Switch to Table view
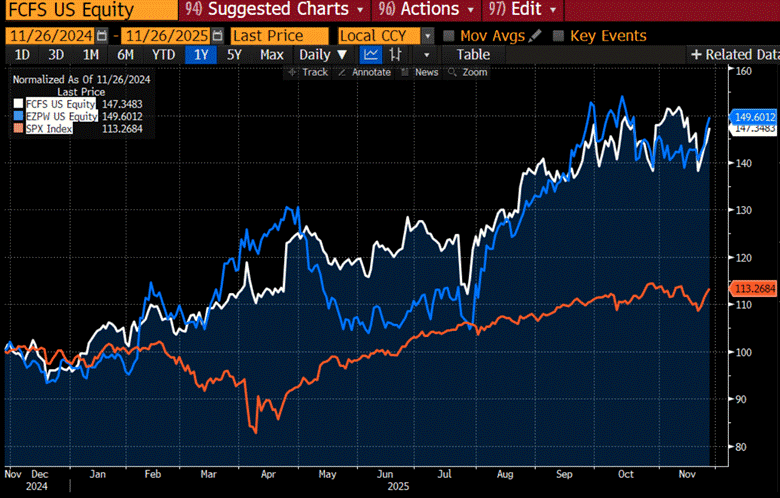 tap(473, 55)
